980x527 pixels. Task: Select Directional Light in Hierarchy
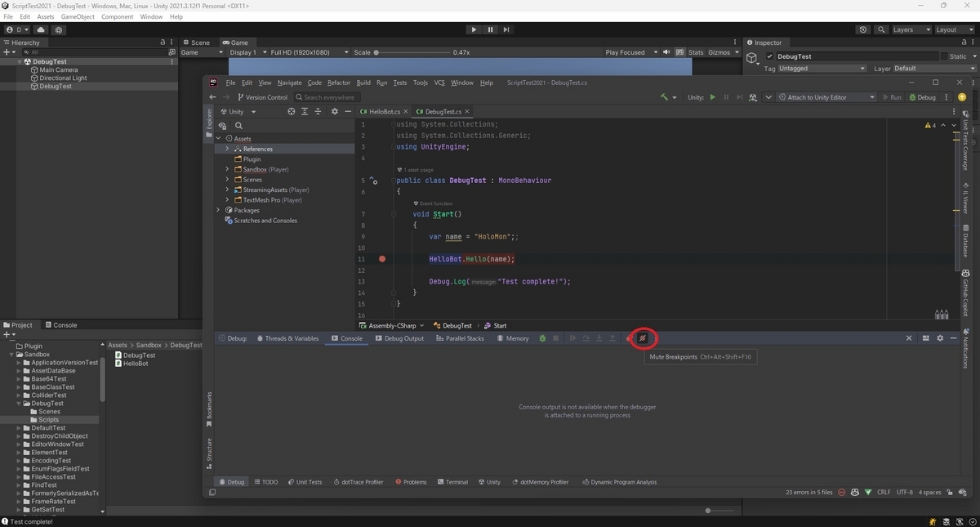(x=63, y=78)
